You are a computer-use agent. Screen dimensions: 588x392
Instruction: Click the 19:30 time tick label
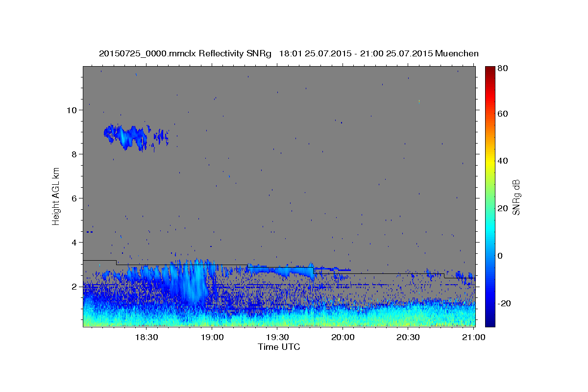click(x=277, y=337)
